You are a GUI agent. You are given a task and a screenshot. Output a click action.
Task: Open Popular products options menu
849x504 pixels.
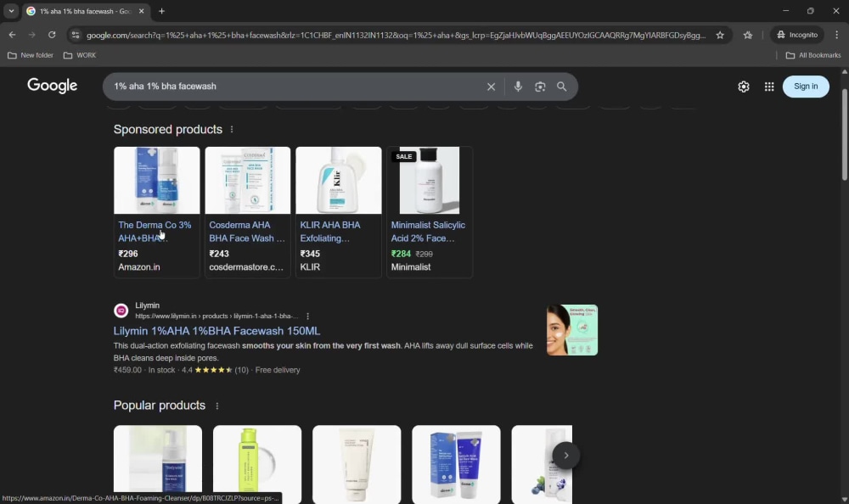click(217, 406)
